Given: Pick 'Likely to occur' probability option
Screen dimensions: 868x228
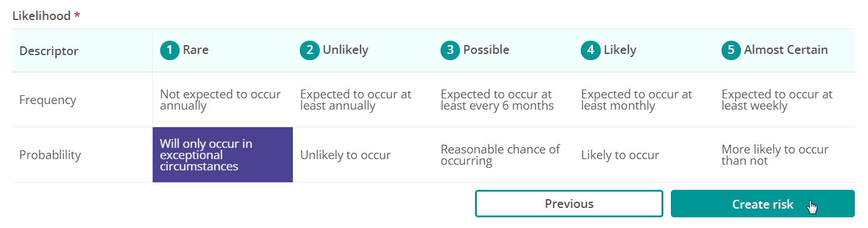Looking at the screenshot, I should (x=644, y=155).
